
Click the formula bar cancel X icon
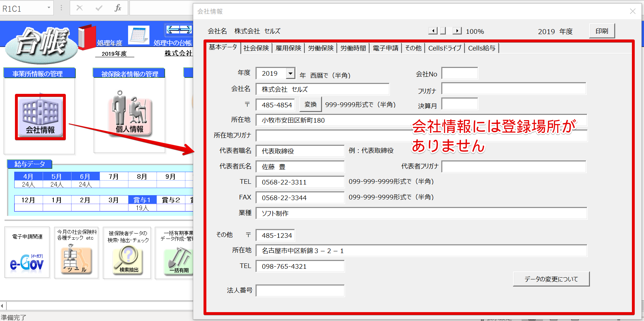point(80,8)
